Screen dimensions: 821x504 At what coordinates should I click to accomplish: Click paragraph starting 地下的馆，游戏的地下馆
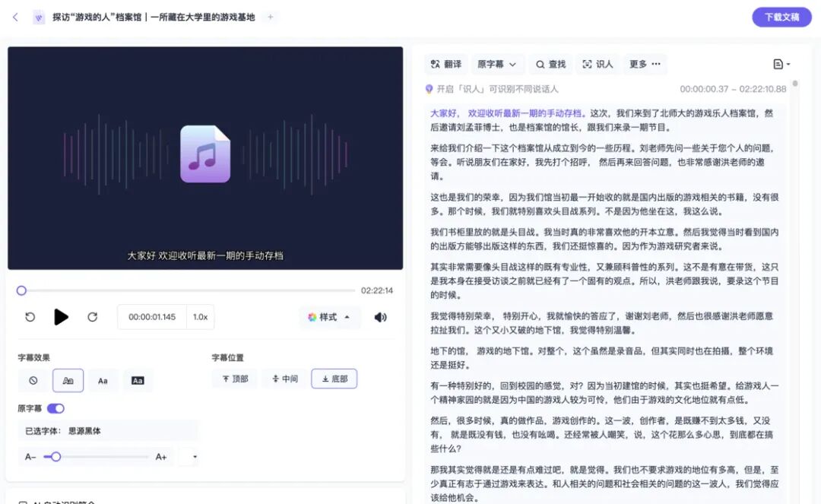coord(601,357)
